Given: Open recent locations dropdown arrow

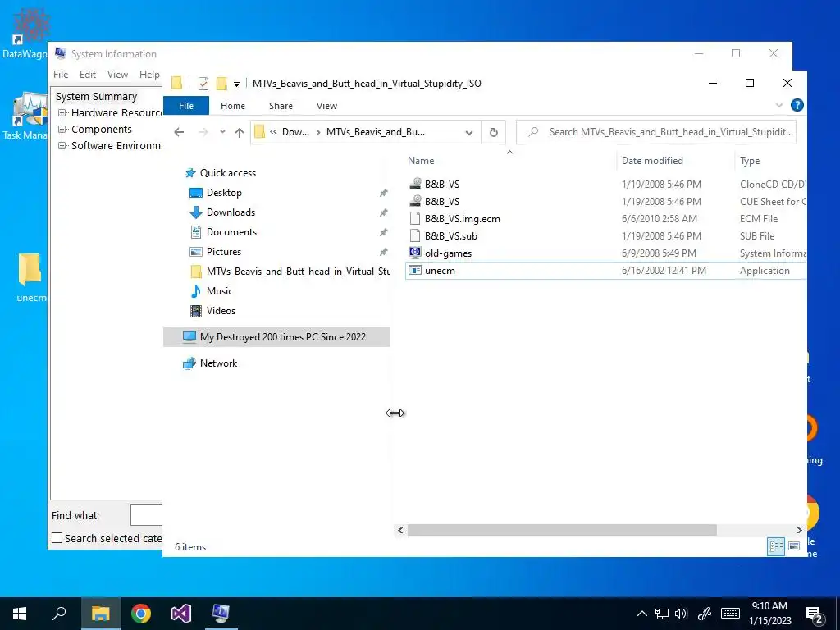Looking at the screenshot, I should (x=222, y=132).
